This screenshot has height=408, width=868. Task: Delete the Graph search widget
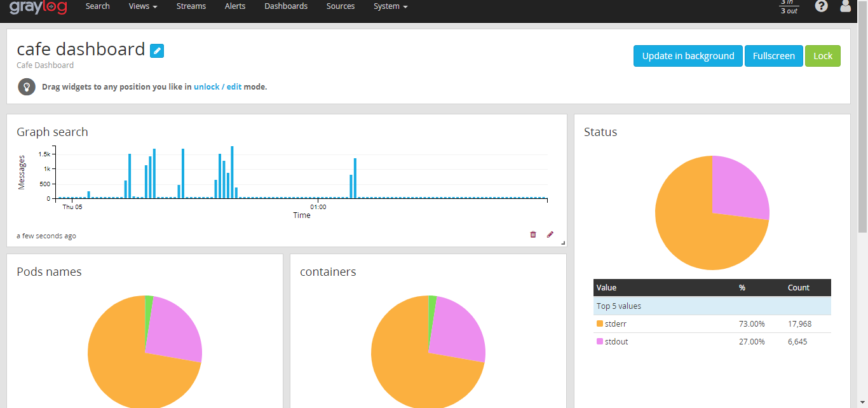(x=533, y=235)
